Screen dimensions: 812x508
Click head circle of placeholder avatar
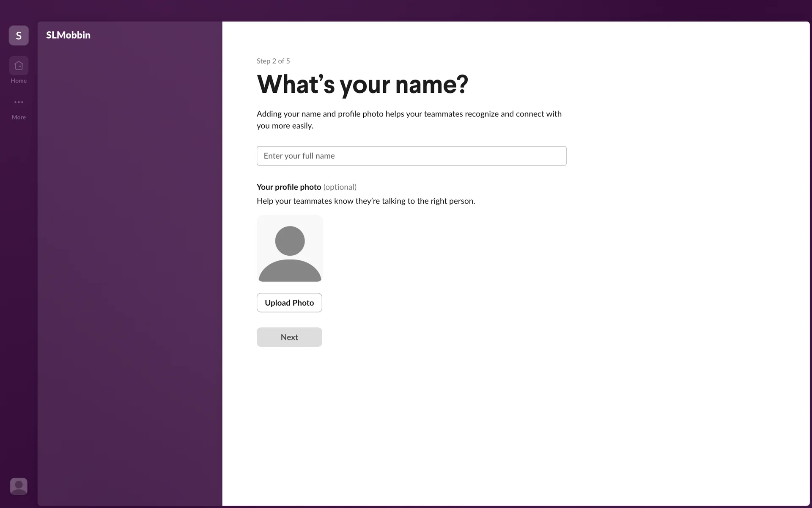[x=290, y=240]
